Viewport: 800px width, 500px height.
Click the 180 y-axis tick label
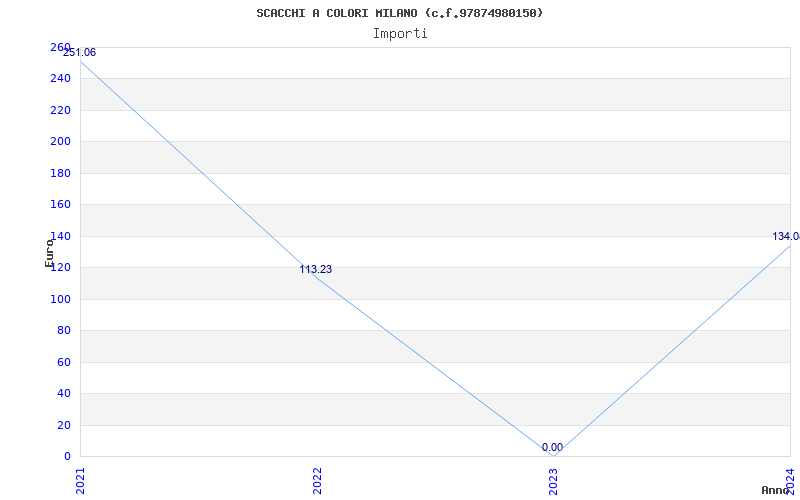60,173
